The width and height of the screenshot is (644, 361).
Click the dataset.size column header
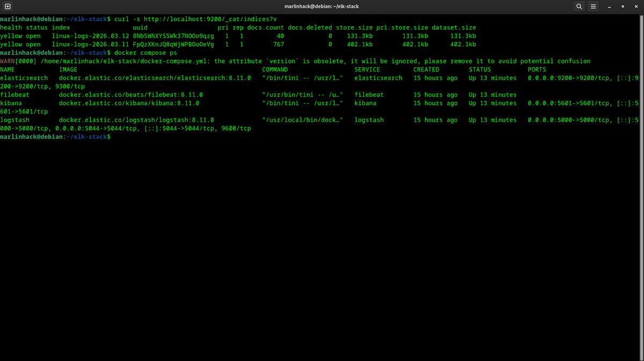(x=453, y=27)
